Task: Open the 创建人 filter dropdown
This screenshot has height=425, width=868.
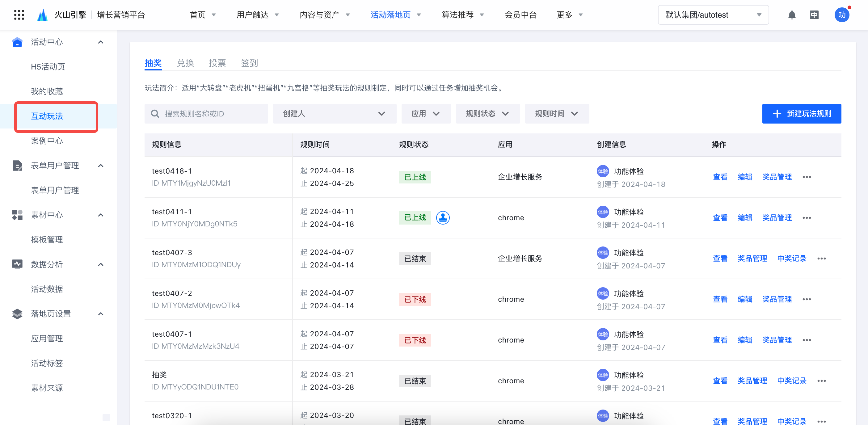Action: (x=334, y=114)
